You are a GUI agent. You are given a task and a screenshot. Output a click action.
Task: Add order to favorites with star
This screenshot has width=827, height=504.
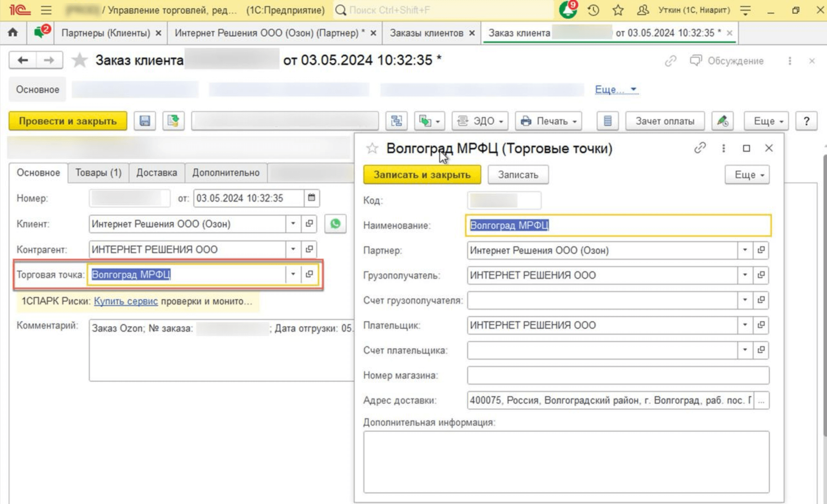click(x=79, y=60)
